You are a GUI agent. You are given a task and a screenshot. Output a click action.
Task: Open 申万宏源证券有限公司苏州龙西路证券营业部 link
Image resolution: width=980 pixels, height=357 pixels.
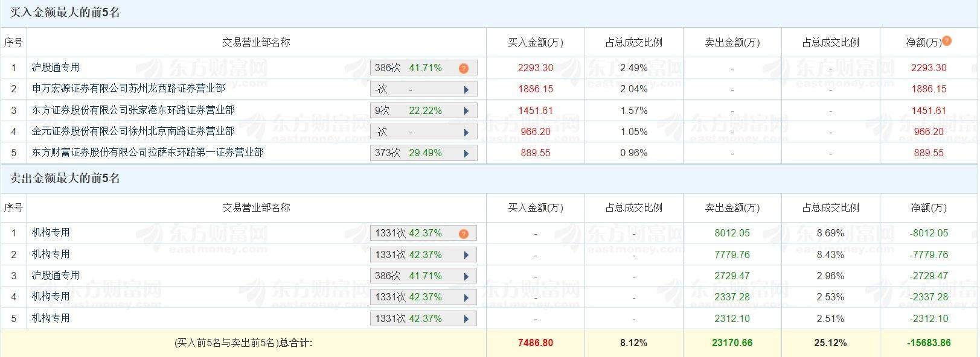128,89
